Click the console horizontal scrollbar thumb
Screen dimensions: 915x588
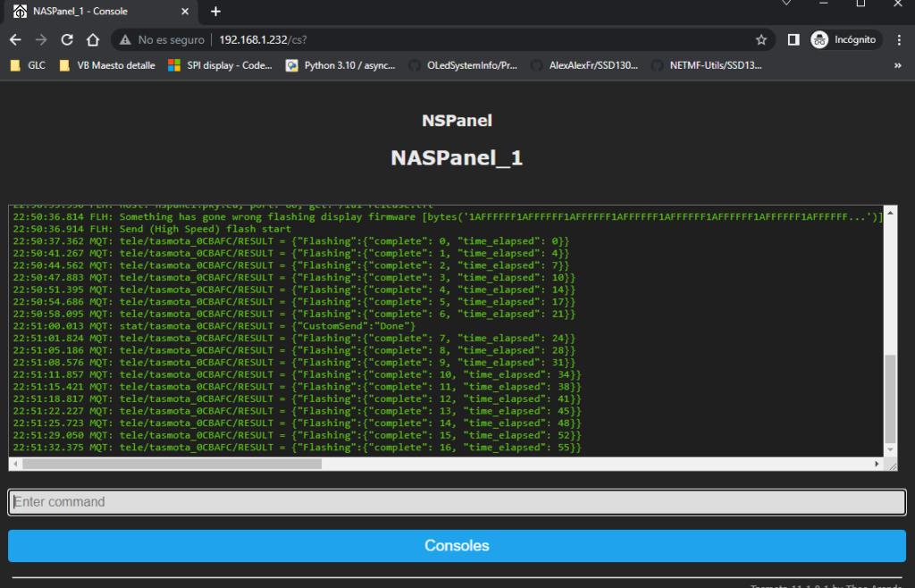pyautogui.click(x=172, y=464)
